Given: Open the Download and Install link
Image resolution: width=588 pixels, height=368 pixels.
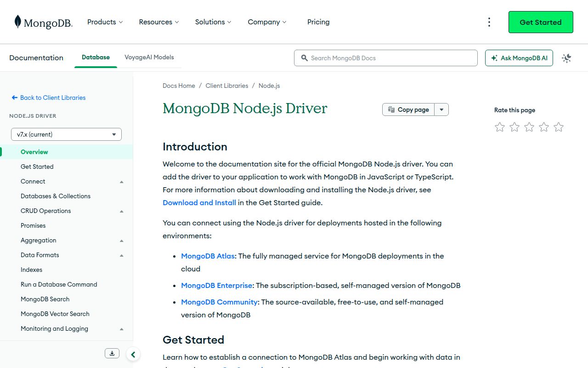Looking at the screenshot, I should pos(199,202).
